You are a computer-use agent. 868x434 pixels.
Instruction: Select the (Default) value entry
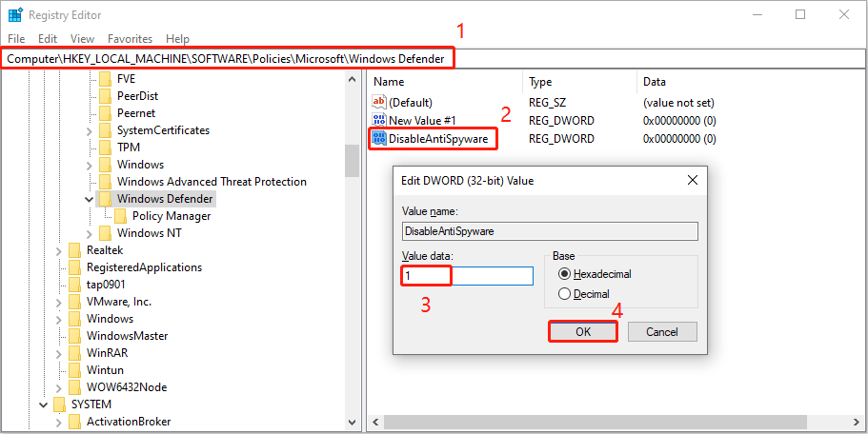411,103
